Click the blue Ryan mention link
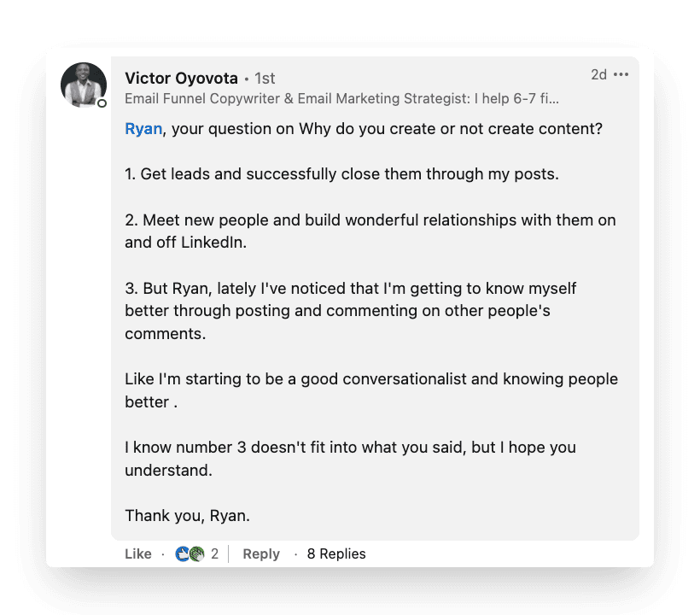Viewport: 700px width, 615px height. (x=143, y=129)
